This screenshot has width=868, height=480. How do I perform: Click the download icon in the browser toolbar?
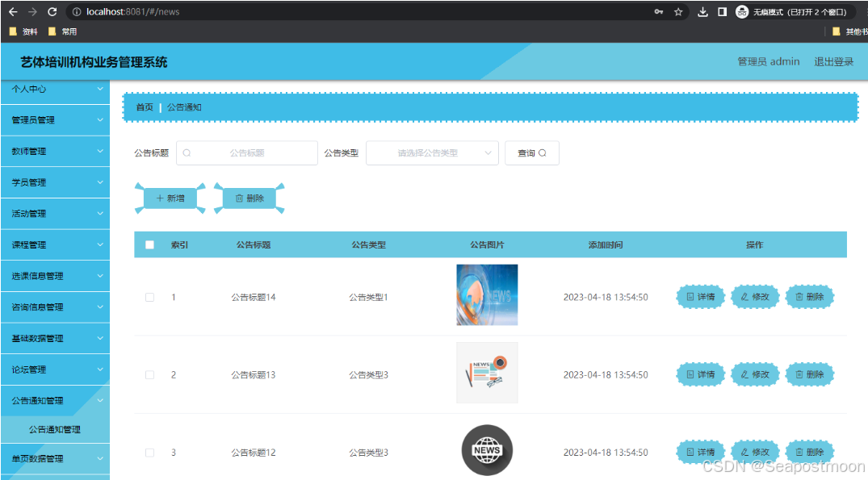tap(702, 12)
